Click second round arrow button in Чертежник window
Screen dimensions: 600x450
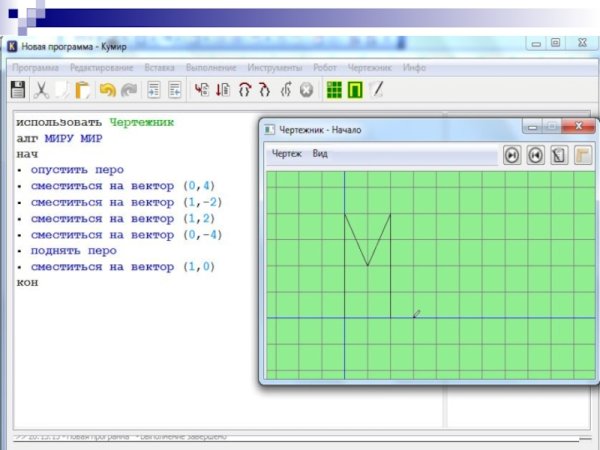pyautogui.click(x=535, y=155)
